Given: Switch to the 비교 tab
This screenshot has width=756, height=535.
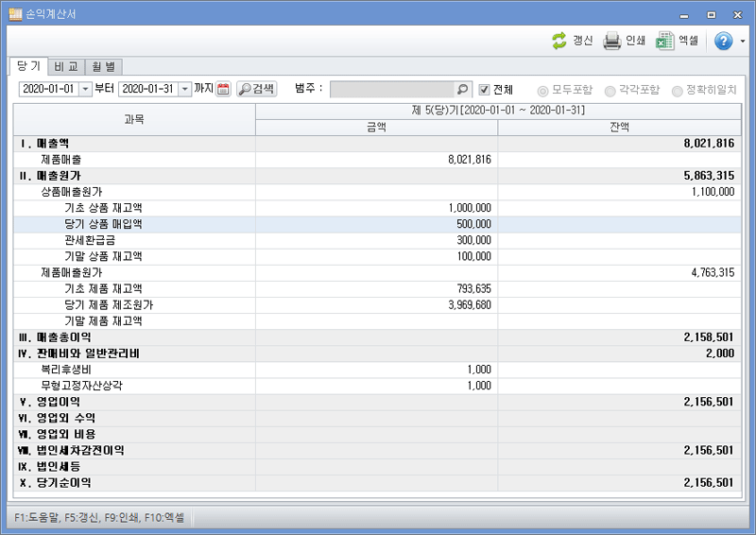Looking at the screenshot, I should 66,67.
